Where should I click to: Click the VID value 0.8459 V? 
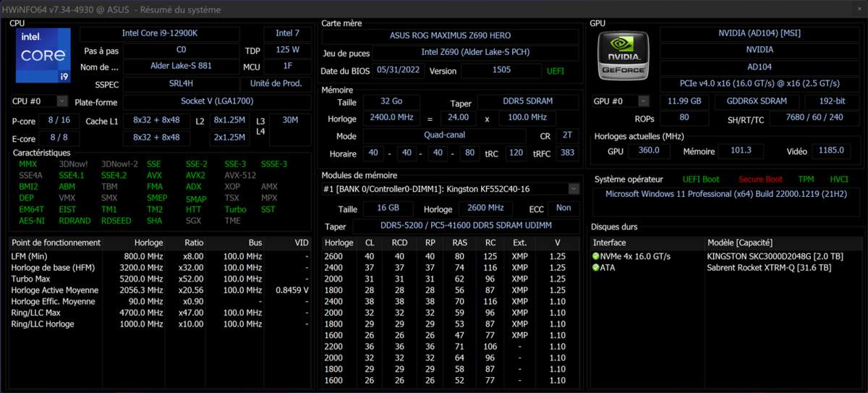coord(292,290)
